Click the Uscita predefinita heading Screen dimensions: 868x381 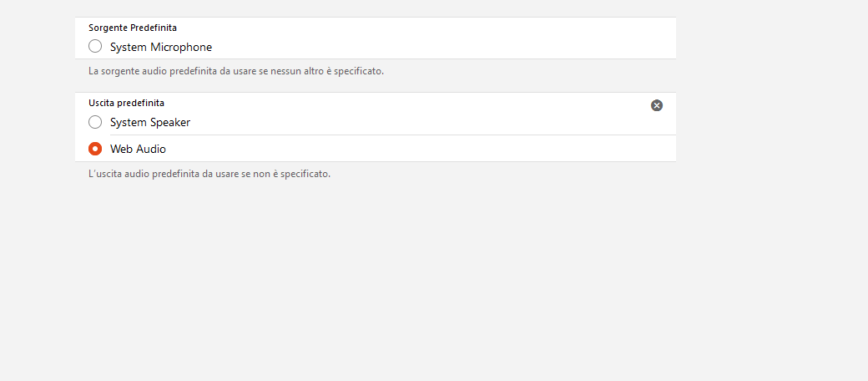[126, 103]
